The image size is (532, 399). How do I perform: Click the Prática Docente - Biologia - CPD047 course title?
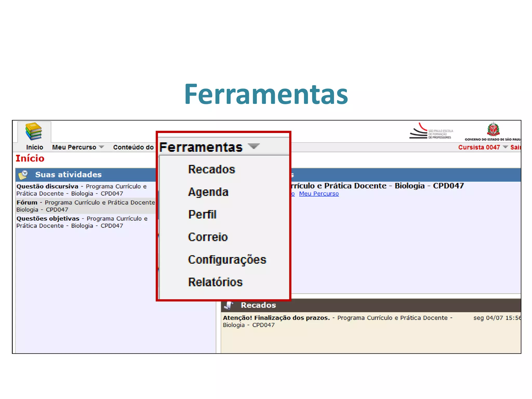click(377, 186)
